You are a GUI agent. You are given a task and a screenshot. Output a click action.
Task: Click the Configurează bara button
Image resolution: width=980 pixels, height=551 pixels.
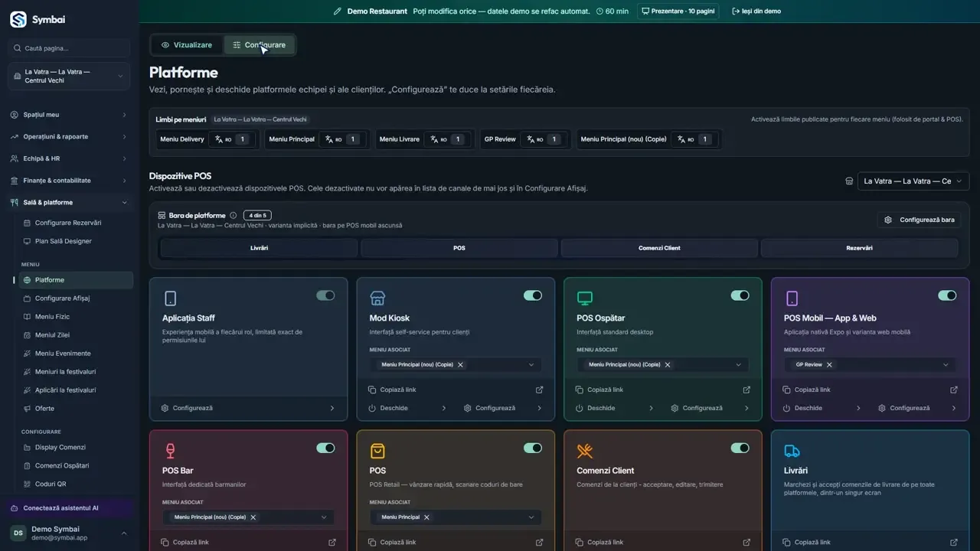click(x=920, y=220)
